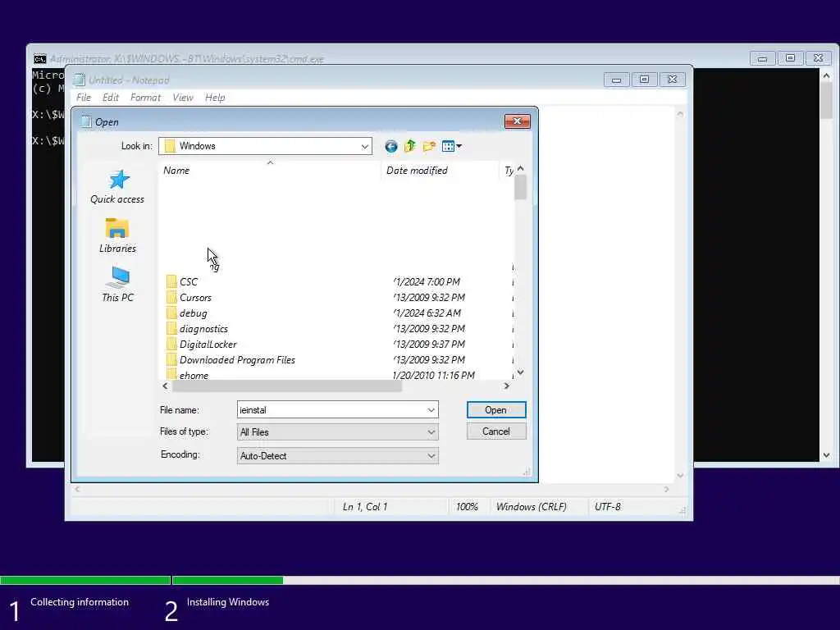
Task: Select the CSC folder
Action: [188, 282]
